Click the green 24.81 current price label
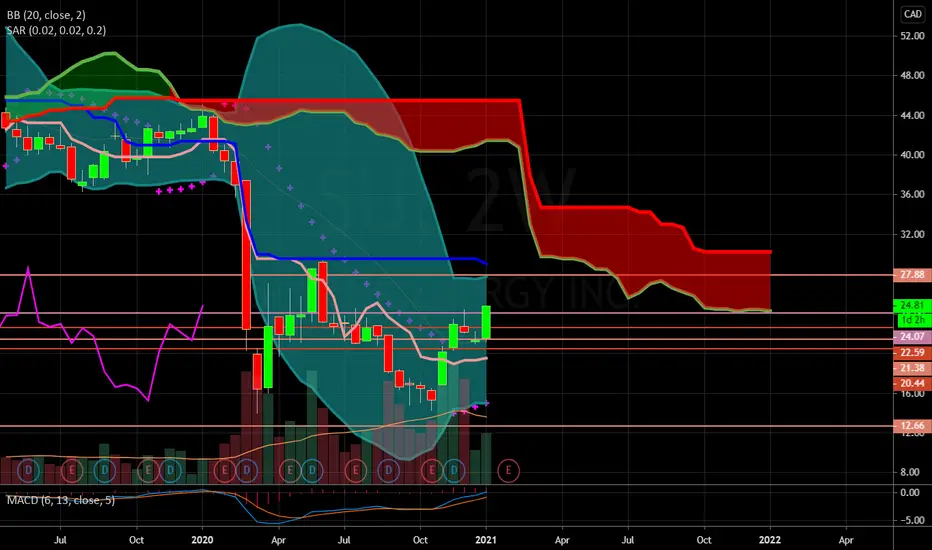This screenshot has width=932, height=550. 912,305
